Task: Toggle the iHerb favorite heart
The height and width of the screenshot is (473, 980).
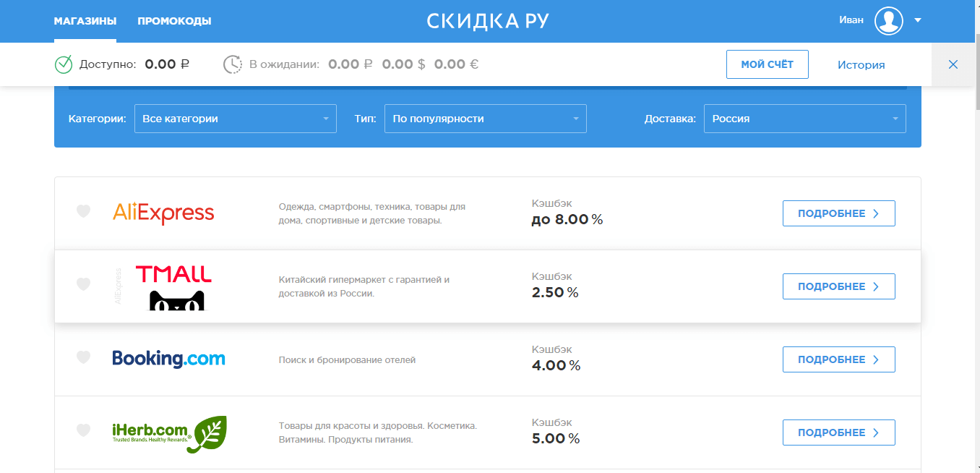Action: point(84,430)
